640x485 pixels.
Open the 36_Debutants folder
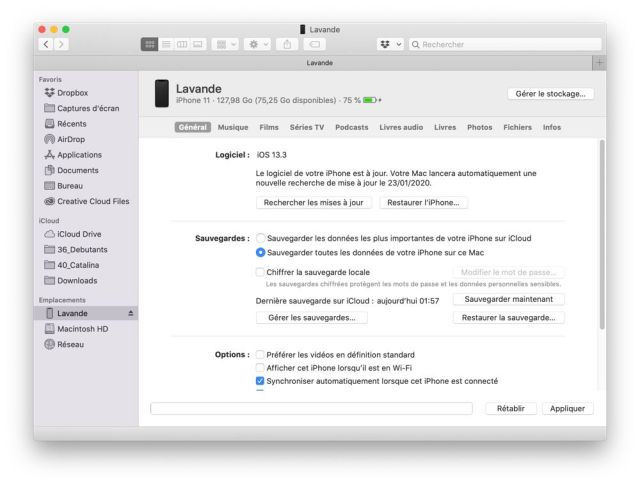pos(76,249)
